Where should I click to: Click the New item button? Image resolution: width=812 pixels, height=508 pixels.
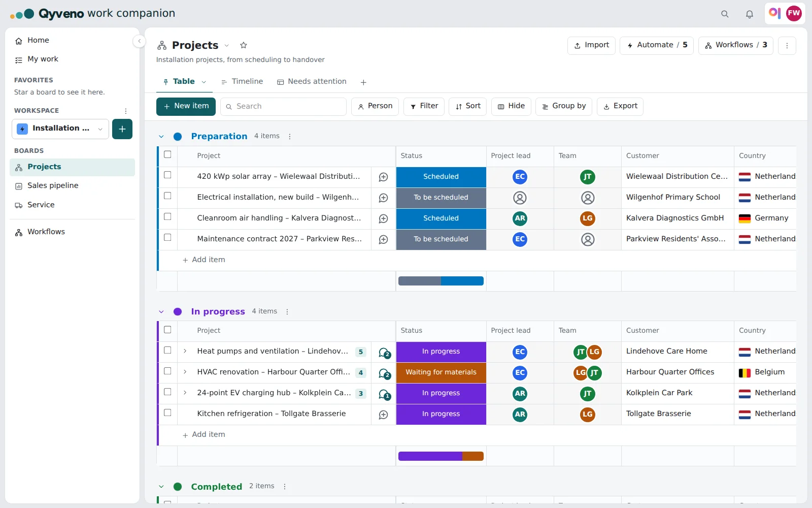pos(186,107)
